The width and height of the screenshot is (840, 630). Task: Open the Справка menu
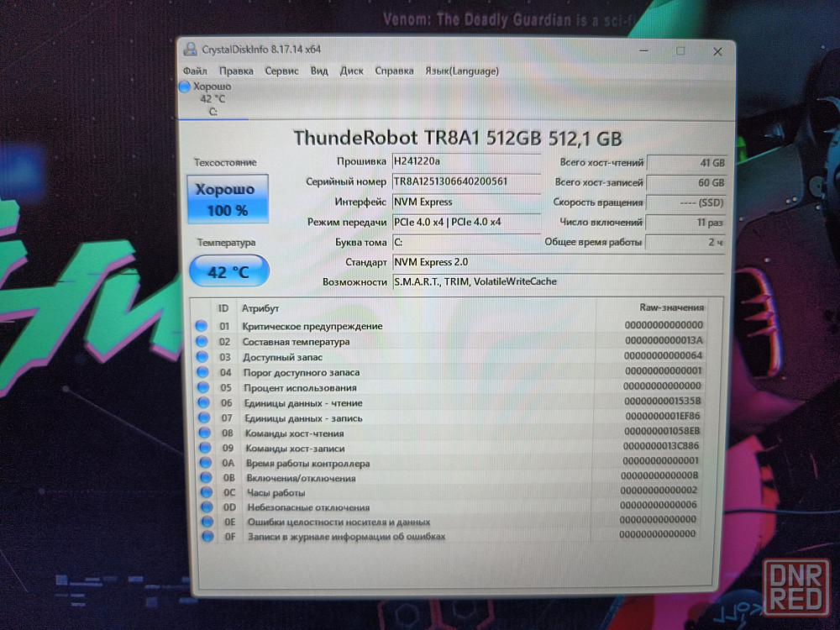pos(394,71)
